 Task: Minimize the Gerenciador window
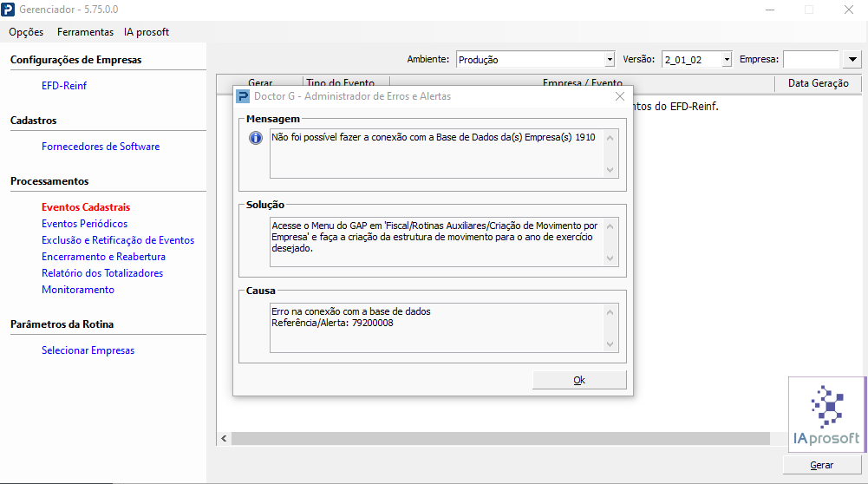click(x=769, y=10)
